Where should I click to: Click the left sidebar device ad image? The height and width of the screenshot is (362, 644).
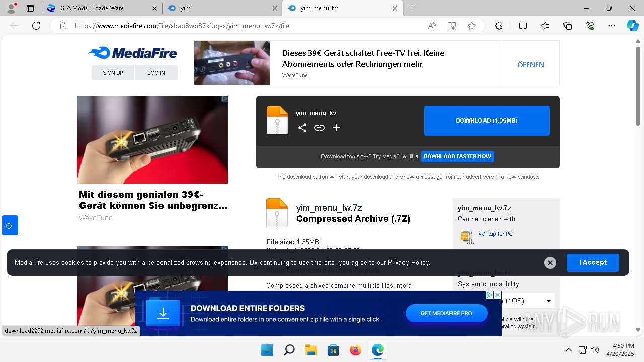(x=152, y=140)
